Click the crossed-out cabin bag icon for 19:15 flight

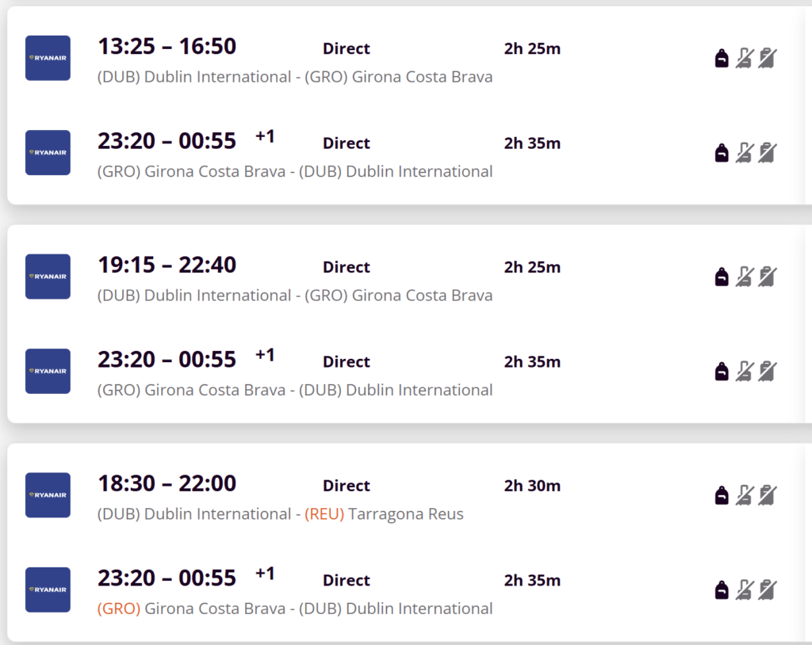[744, 277]
